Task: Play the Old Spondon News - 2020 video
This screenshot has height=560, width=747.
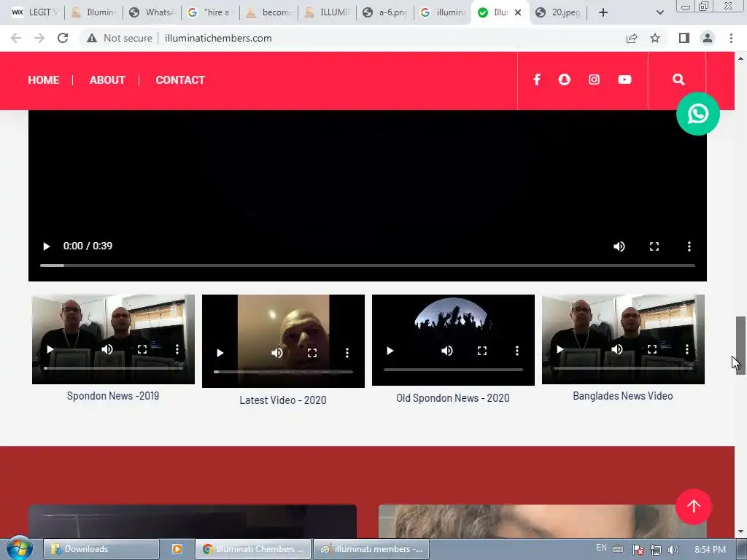Action: pos(390,351)
